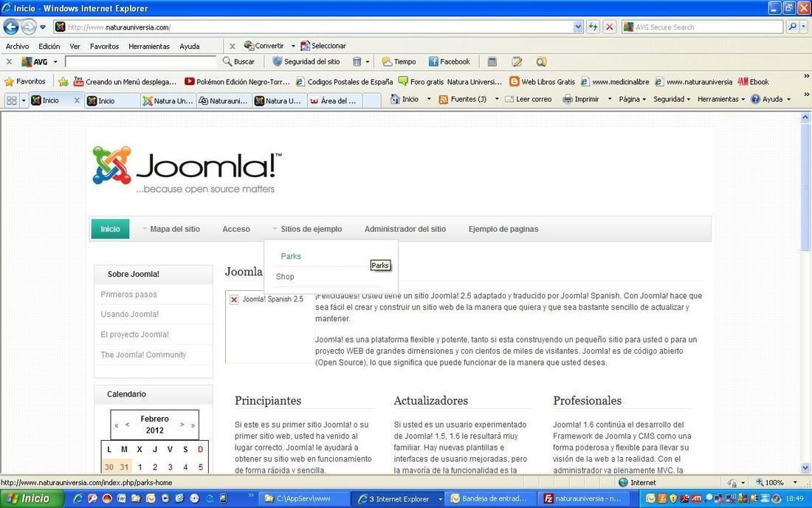The image size is (812, 508).
Task: Click the Convertir toolbar icon
Action: (249, 46)
